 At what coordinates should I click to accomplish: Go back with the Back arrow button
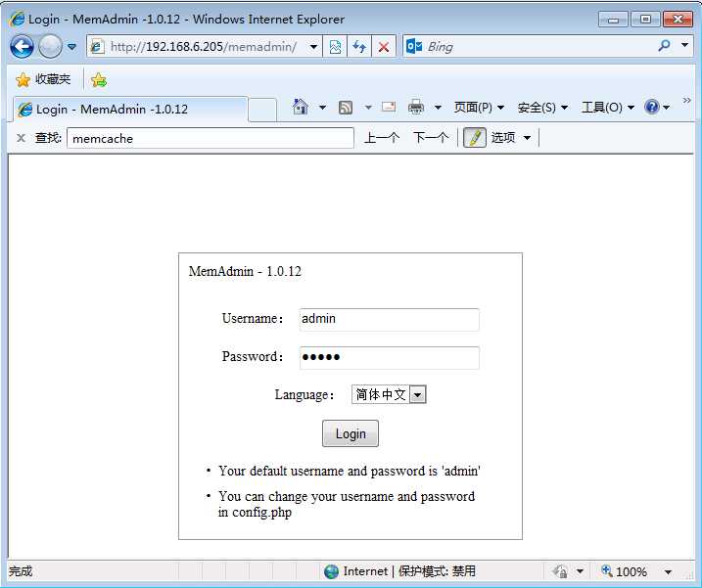(22, 47)
